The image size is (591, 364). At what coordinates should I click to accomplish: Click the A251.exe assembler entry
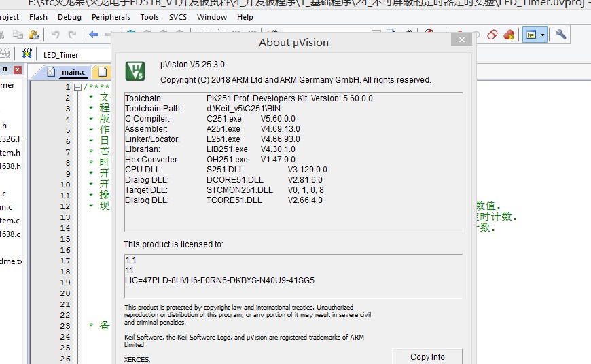[x=223, y=129]
